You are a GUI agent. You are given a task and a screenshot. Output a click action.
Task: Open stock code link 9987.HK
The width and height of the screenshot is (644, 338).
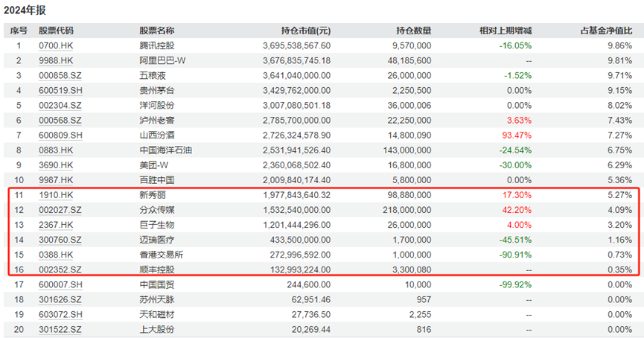coord(56,180)
